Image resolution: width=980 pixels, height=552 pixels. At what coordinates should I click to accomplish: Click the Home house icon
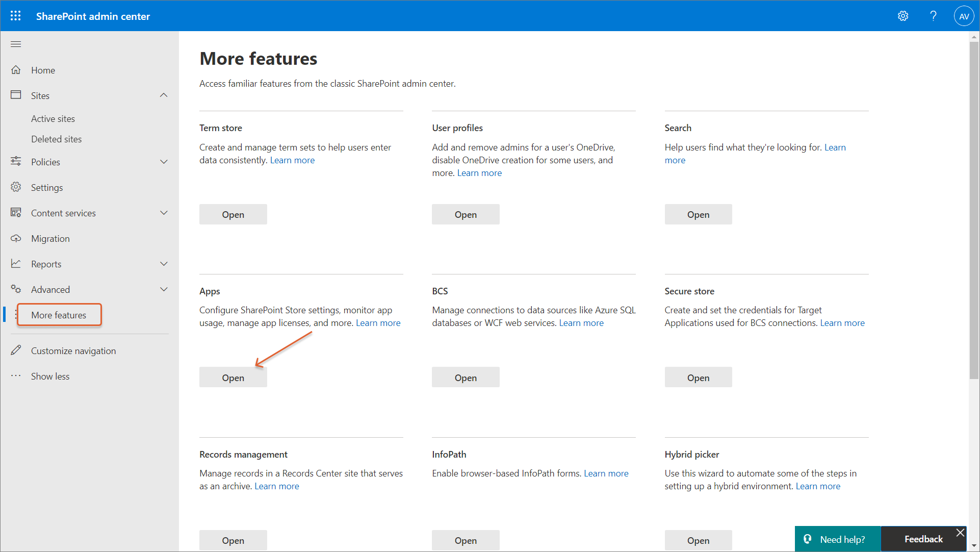coord(16,70)
